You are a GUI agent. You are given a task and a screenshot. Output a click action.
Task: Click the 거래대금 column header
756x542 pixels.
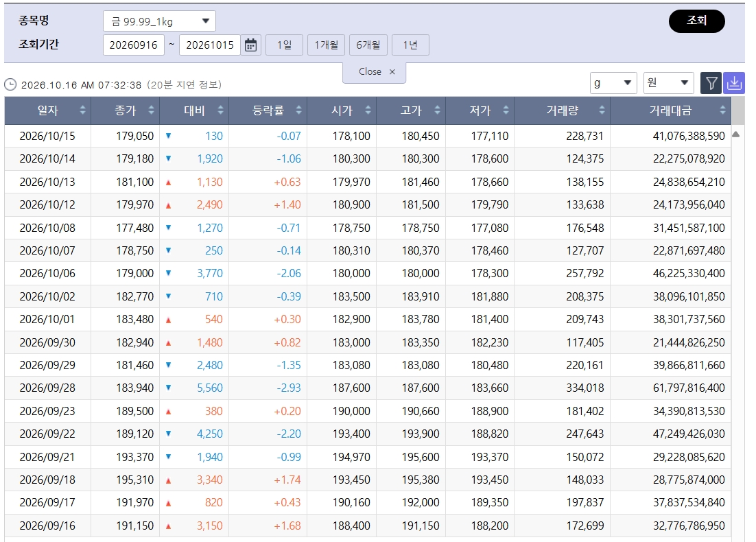click(x=670, y=110)
